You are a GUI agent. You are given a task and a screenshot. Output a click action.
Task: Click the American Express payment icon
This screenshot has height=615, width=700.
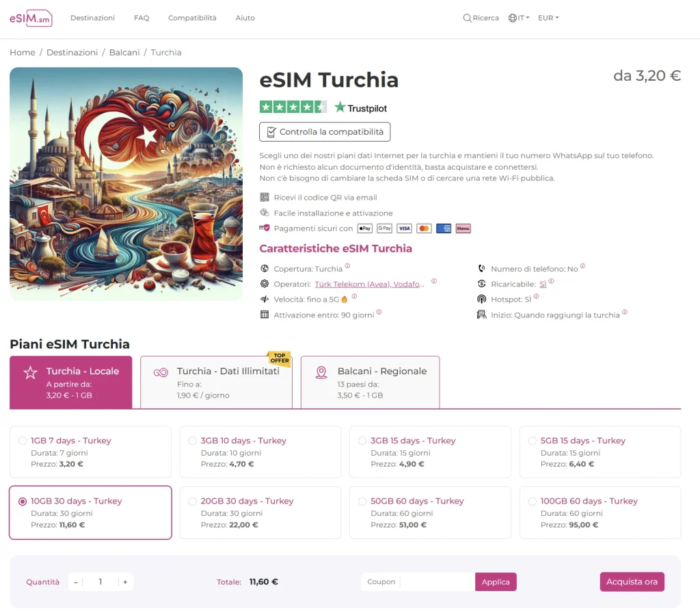[x=443, y=228]
